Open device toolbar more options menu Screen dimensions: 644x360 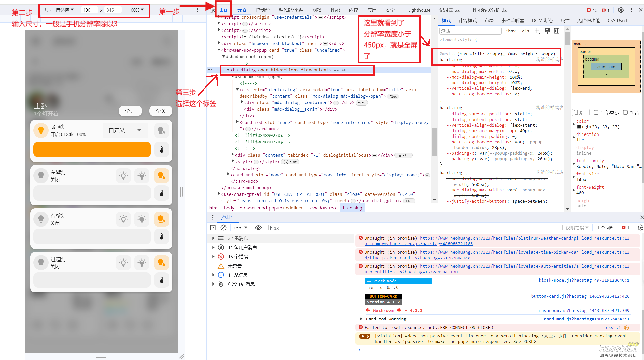[x=197, y=10]
